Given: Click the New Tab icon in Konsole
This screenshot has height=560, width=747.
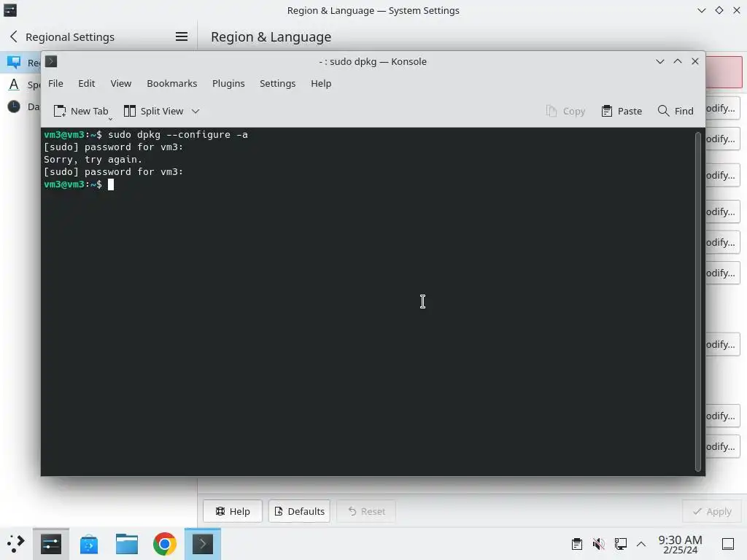Looking at the screenshot, I should (x=60, y=111).
